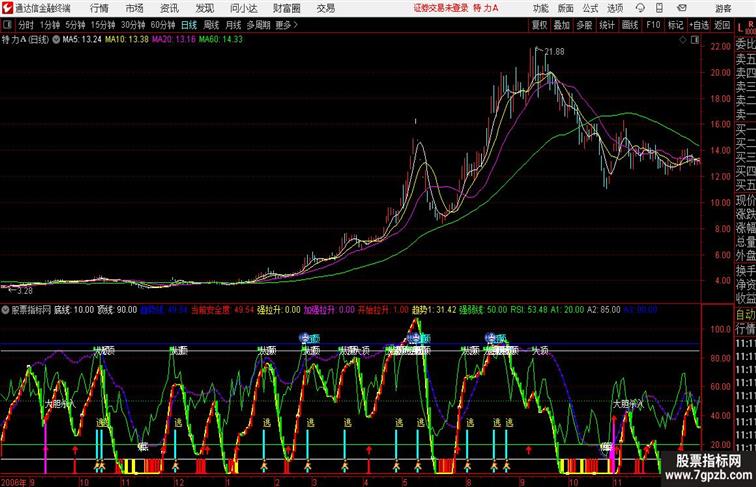
Task: Click the MA20: 13.16 indicator value
Action: click(x=174, y=40)
